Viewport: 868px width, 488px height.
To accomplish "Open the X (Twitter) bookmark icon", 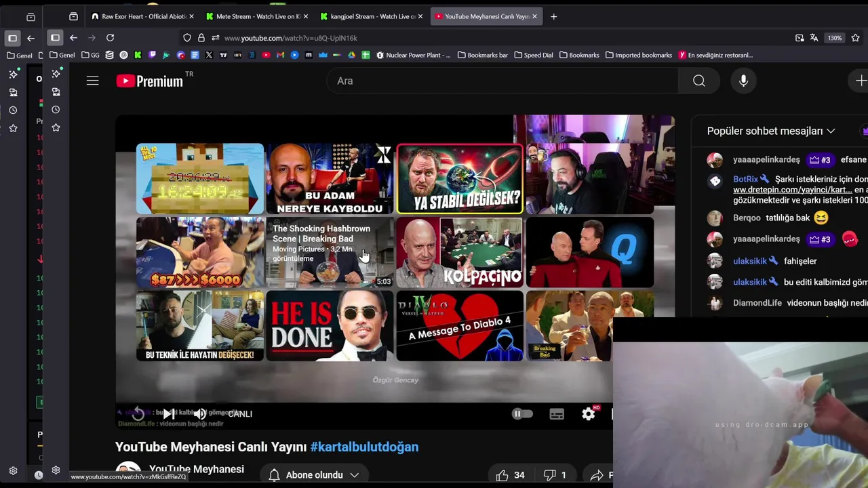I will (x=209, y=55).
